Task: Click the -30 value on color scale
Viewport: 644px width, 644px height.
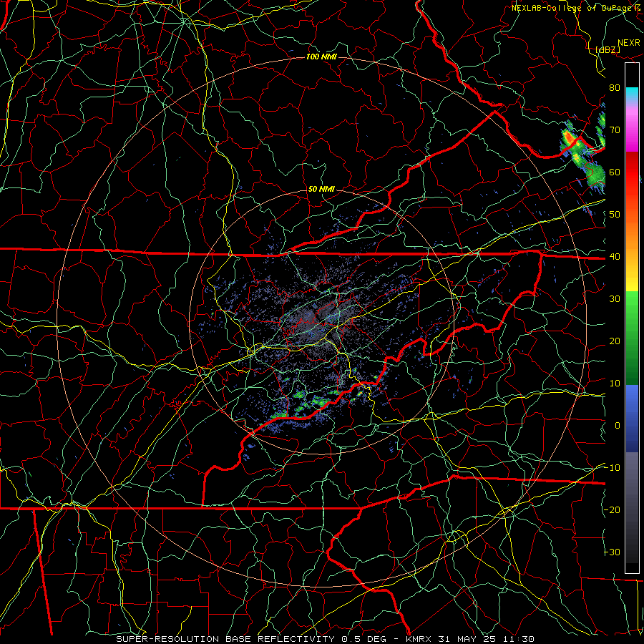Action: [x=612, y=552]
